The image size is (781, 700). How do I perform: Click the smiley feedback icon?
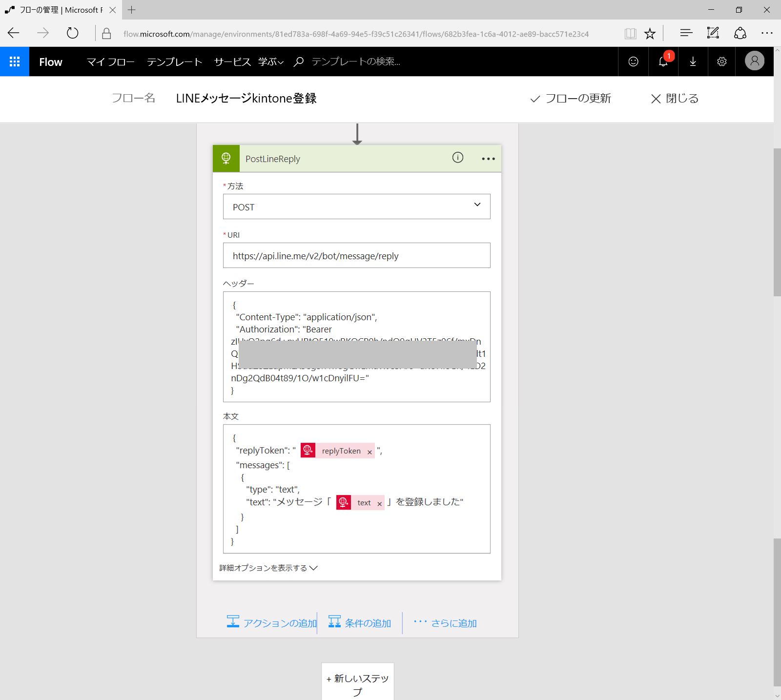coord(633,62)
